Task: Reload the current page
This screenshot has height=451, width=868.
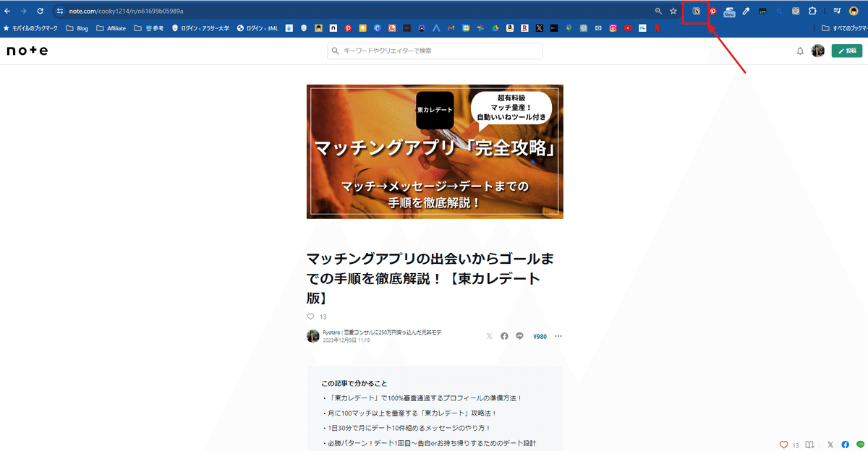Action: point(40,12)
